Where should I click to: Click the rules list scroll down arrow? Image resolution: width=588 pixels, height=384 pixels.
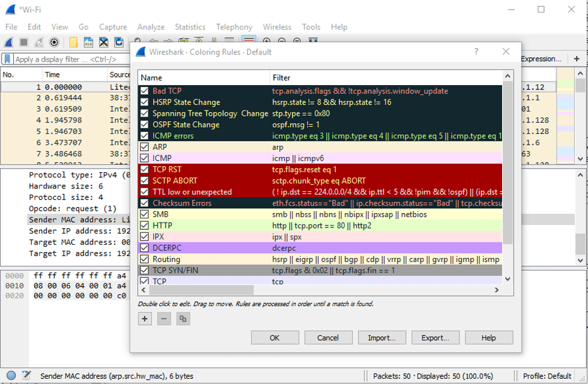pyautogui.click(x=508, y=278)
